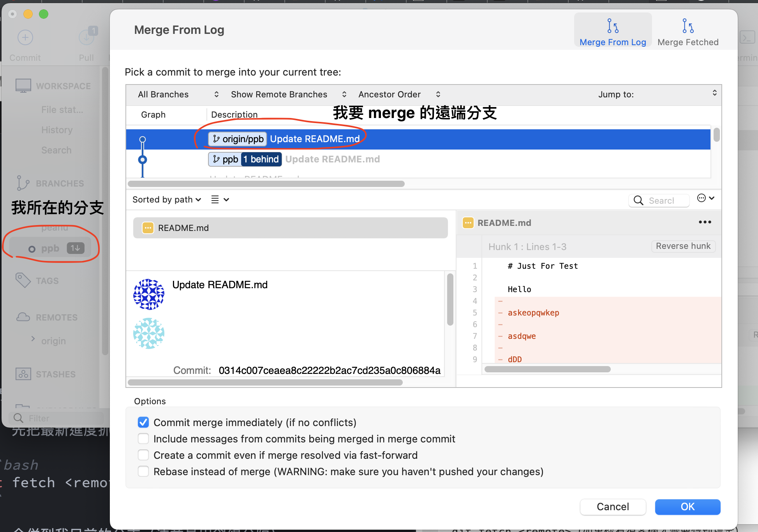Click the Reverse hunk button
Image resolution: width=758 pixels, height=532 pixels.
[x=683, y=246]
